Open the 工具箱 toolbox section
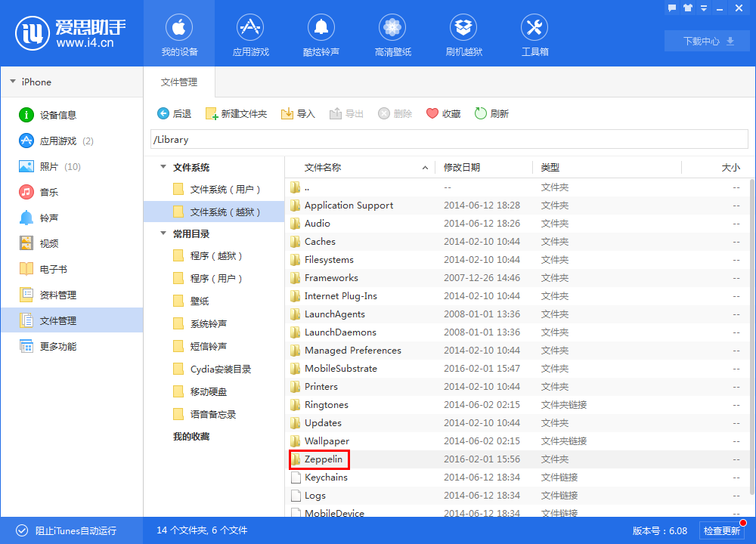This screenshot has width=756, height=544. (534, 36)
